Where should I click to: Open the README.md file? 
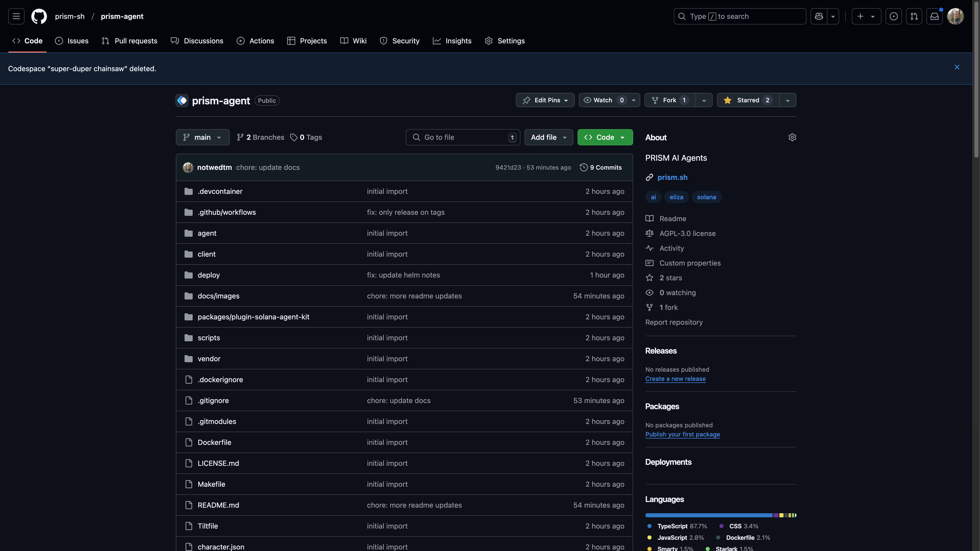218,505
